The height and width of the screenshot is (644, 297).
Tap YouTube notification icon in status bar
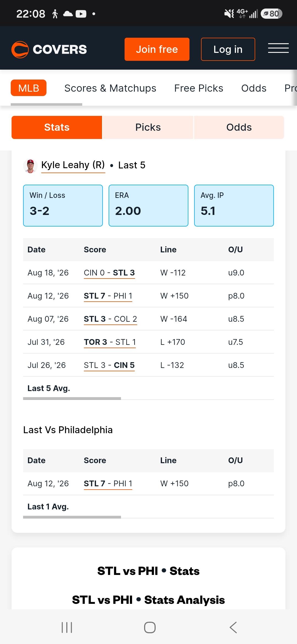point(81,14)
